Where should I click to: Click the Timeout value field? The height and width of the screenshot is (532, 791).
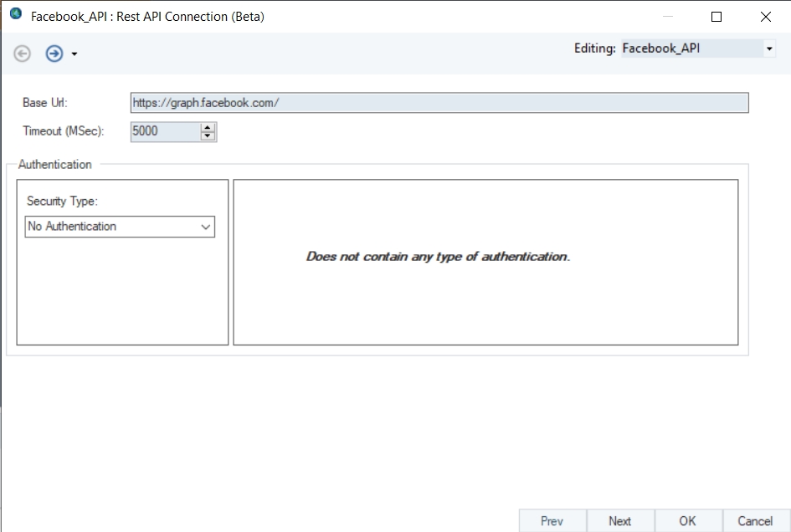(x=166, y=131)
